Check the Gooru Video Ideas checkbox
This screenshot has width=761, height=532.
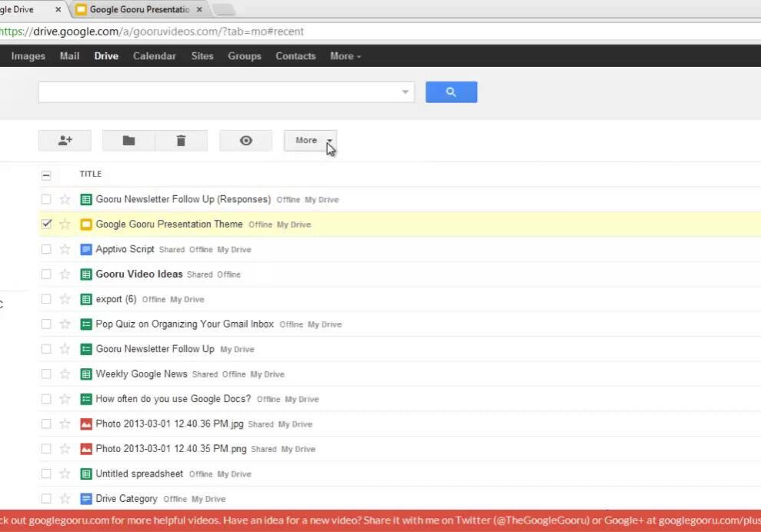[x=46, y=274]
